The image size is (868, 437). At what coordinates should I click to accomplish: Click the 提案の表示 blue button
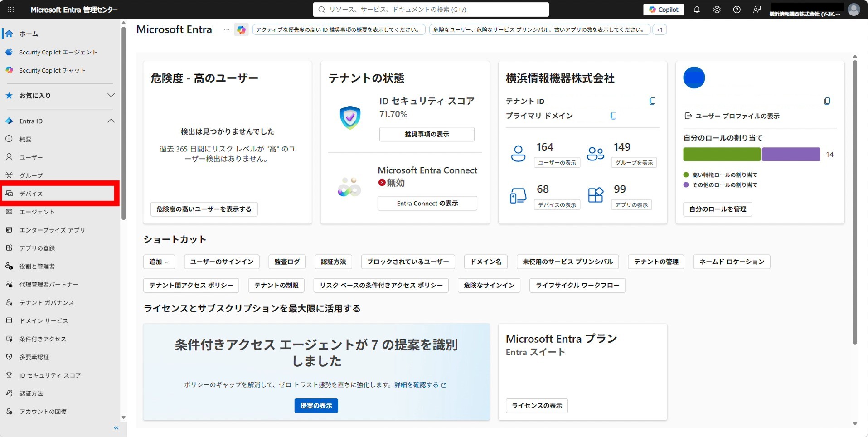(316, 406)
